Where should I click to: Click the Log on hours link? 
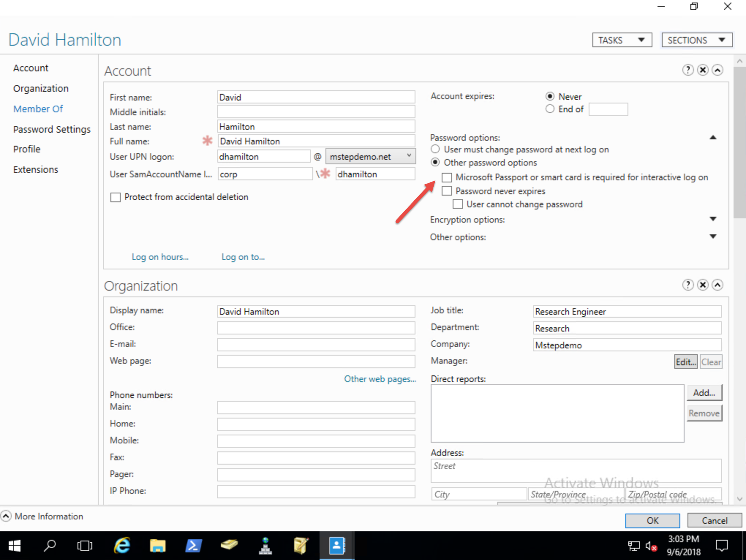point(160,257)
